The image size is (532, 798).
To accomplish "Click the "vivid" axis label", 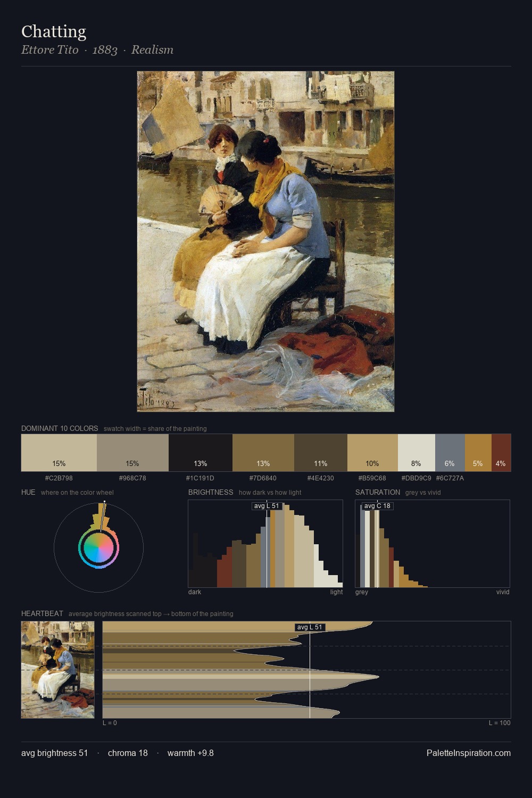I will tap(503, 592).
